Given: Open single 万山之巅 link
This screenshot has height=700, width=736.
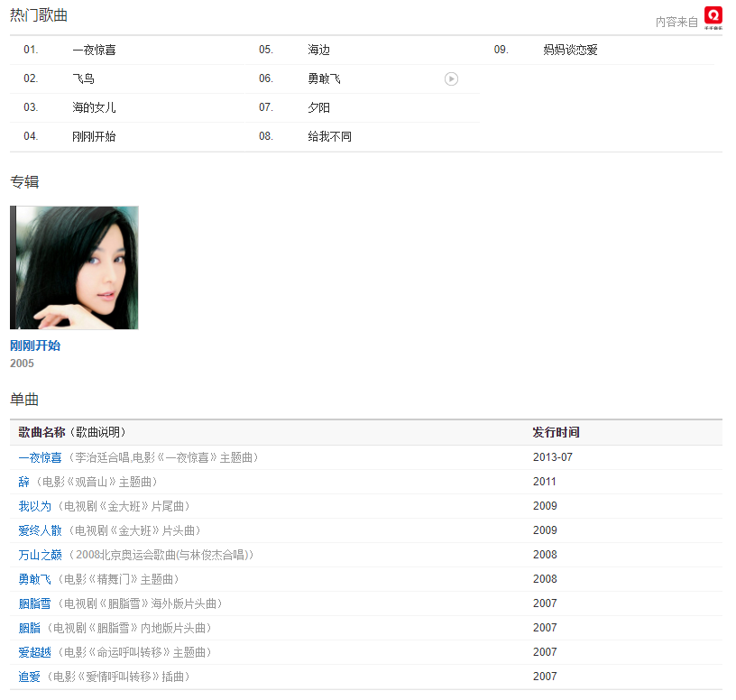Looking at the screenshot, I should pos(41,556).
